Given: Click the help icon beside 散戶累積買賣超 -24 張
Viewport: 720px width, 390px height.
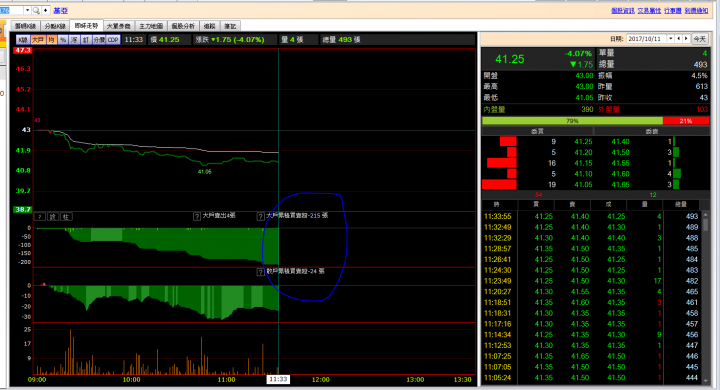Looking at the screenshot, I should pyautogui.click(x=260, y=271).
